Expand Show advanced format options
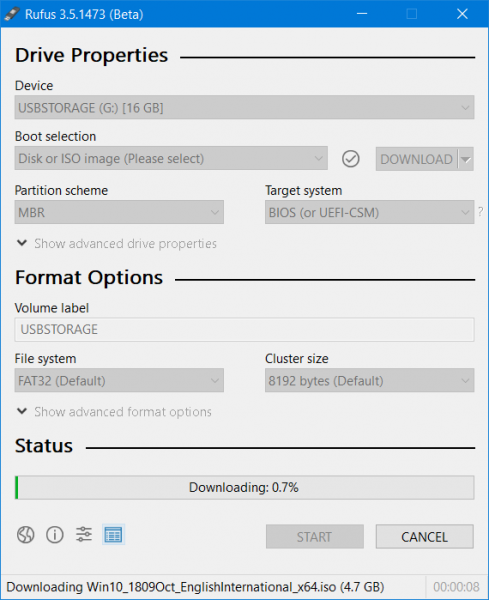Image resolution: width=489 pixels, height=600 pixels. pyautogui.click(x=114, y=412)
